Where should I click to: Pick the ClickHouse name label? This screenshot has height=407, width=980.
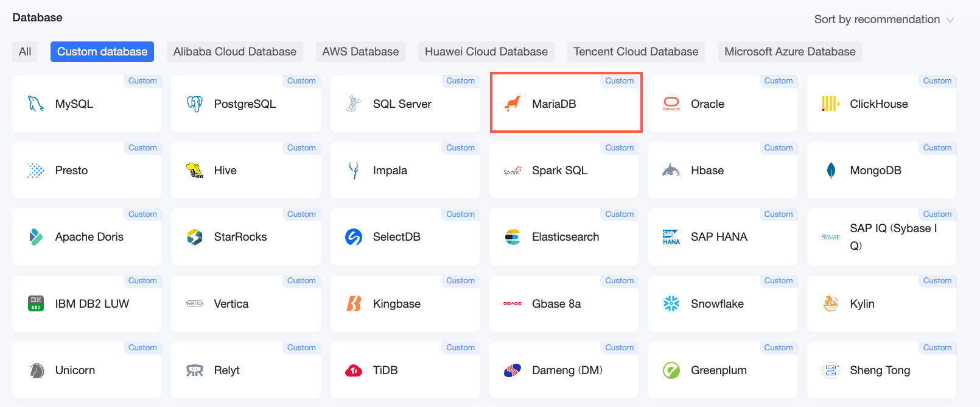point(879,104)
